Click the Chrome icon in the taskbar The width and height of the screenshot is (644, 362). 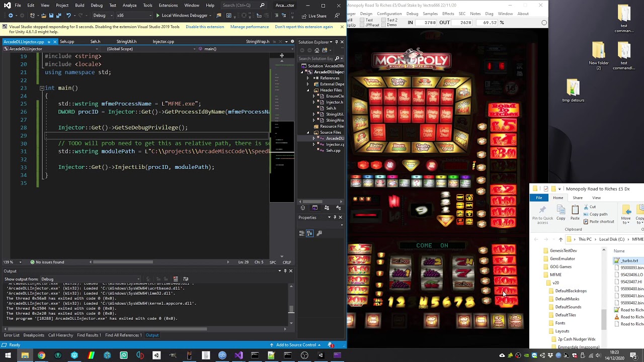pos(41,355)
